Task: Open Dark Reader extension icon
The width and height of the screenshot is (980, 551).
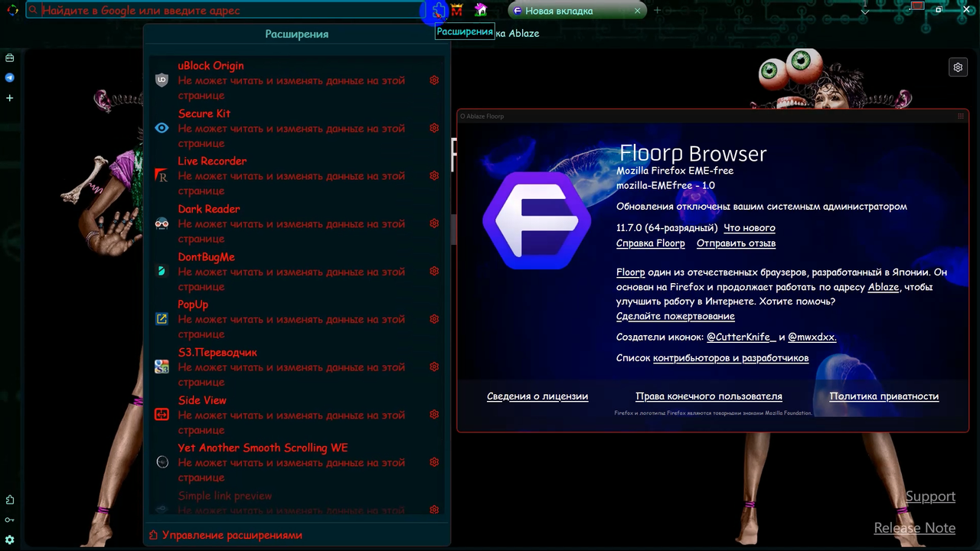Action: click(x=162, y=223)
